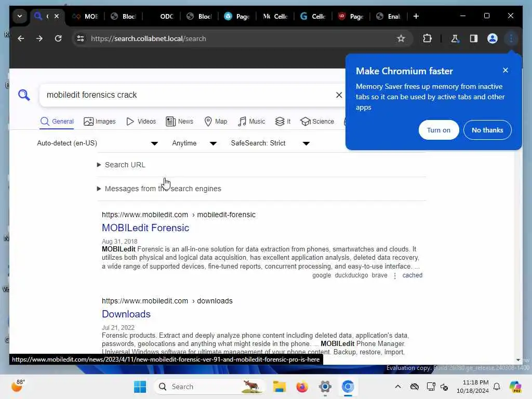The image size is (532, 399).
Task: Clear the search query with X
Action: [339, 95]
